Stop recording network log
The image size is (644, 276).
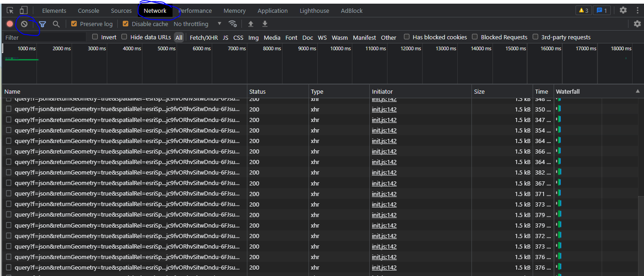10,24
